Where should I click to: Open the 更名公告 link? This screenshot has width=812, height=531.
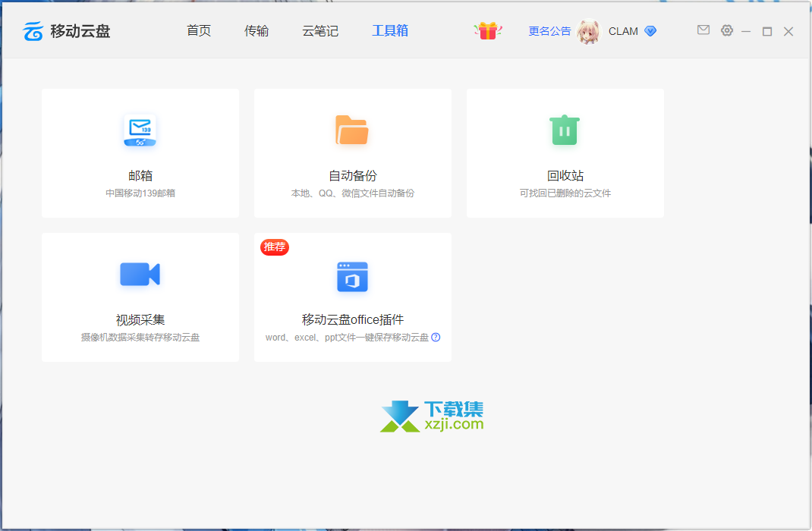click(x=549, y=31)
